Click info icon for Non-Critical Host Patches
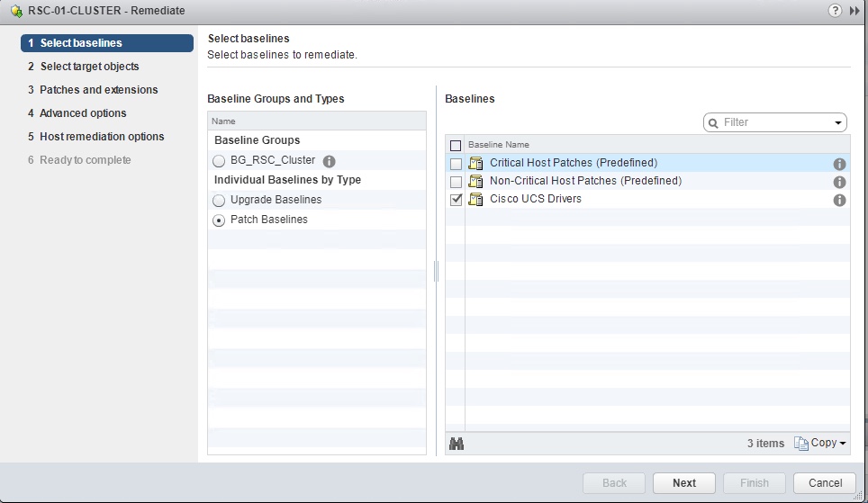868x503 pixels. (x=839, y=182)
